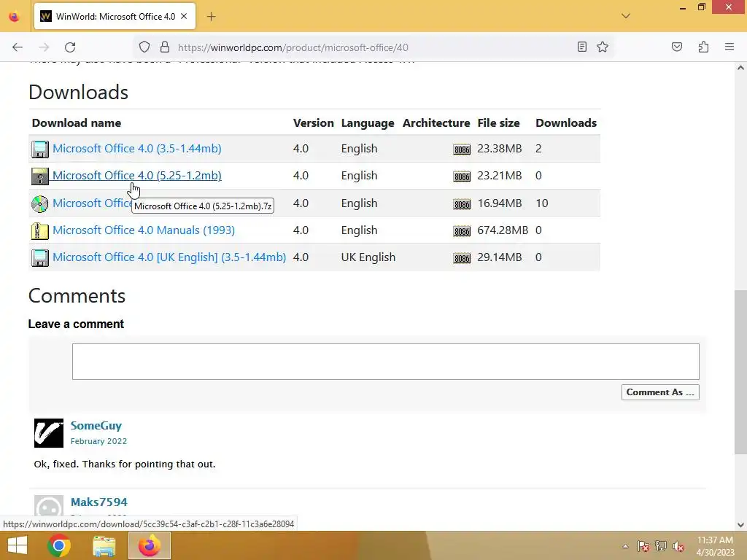Click the zip archive icon for Manuals row
Viewport: 747px width, 560px height.
[x=40, y=231]
